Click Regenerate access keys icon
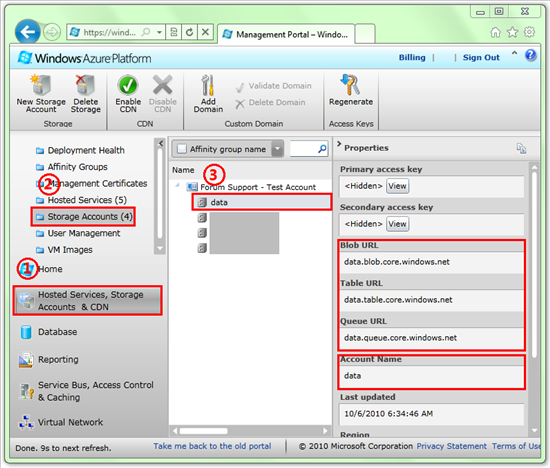This screenshot has height=468, width=550. coord(350,85)
